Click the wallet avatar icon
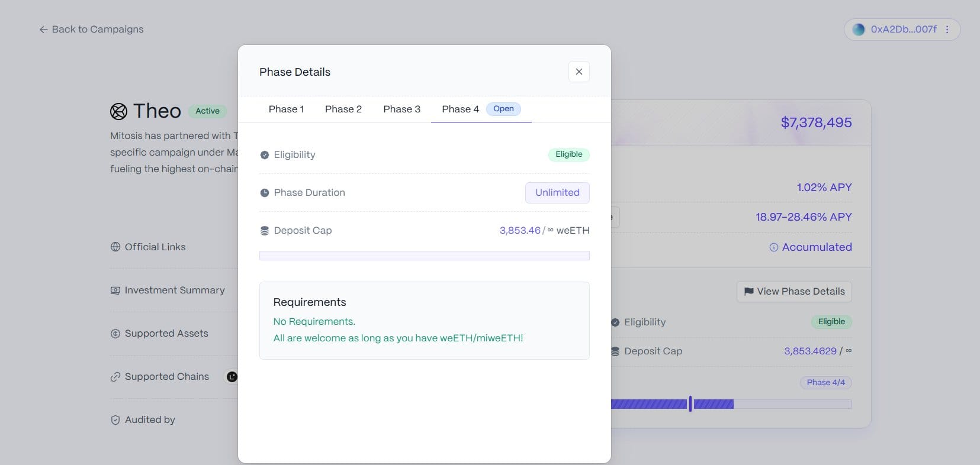Viewport: 980px width, 465px height. pyautogui.click(x=858, y=29)
